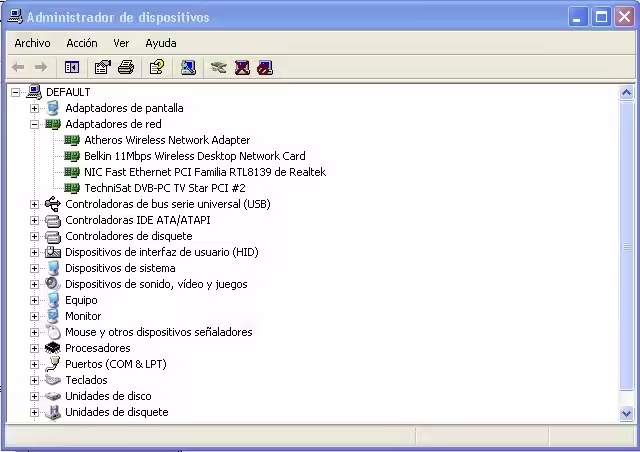The image size is (640, 452).
Task: Select the Equipo label
Action: (81, 300)
